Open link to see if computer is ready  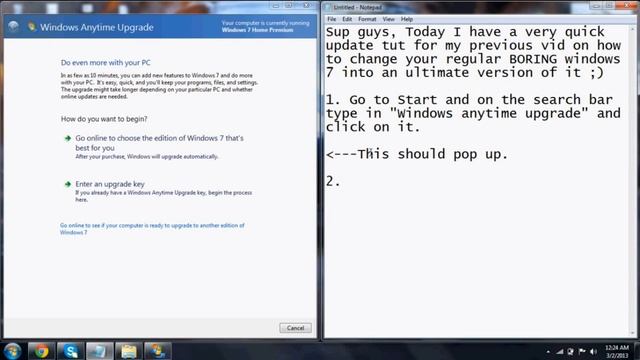click(152, 229)
